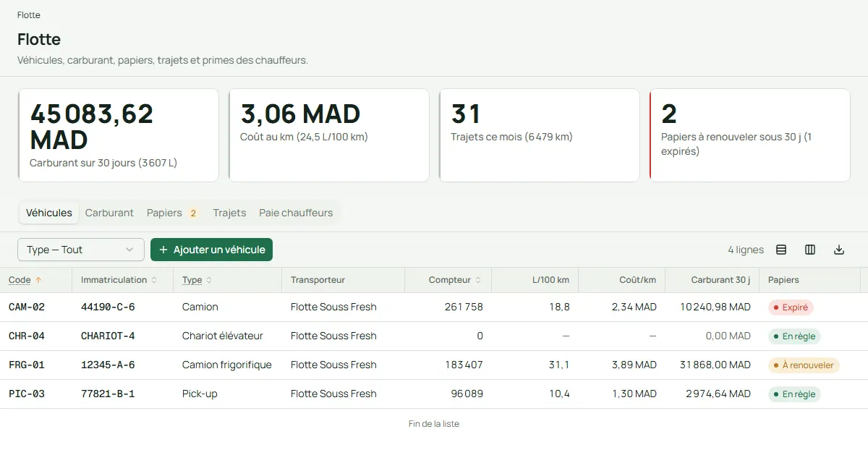Click the À renouveler status badge
This screenshot has height=463, width=868.
804,365
